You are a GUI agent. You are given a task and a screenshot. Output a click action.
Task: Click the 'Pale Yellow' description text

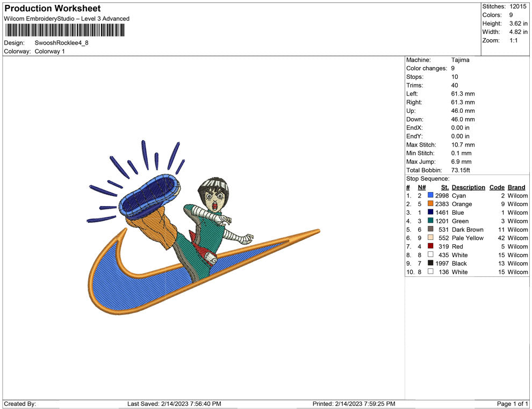coord(468,238)
